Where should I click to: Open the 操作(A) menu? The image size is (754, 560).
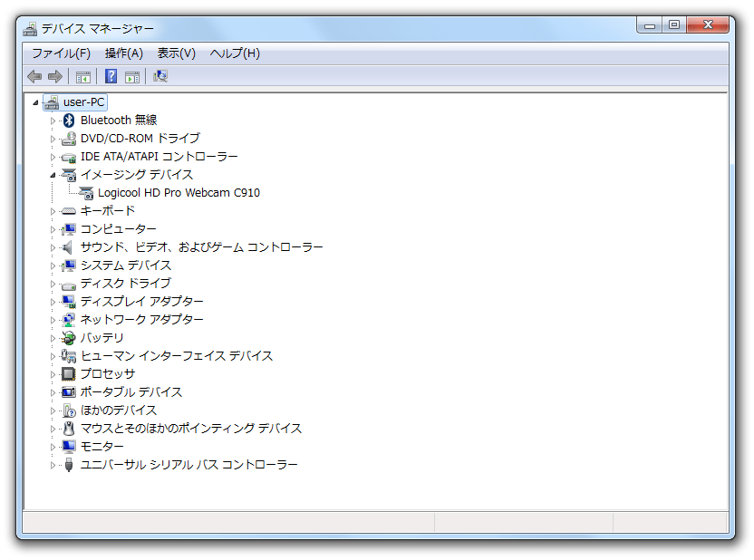click(x=124, y=53)
